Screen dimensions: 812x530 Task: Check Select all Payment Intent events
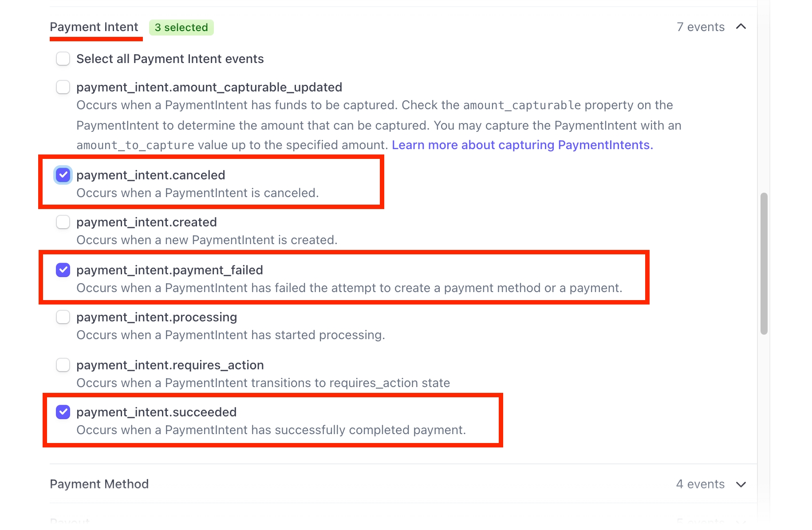63,59
